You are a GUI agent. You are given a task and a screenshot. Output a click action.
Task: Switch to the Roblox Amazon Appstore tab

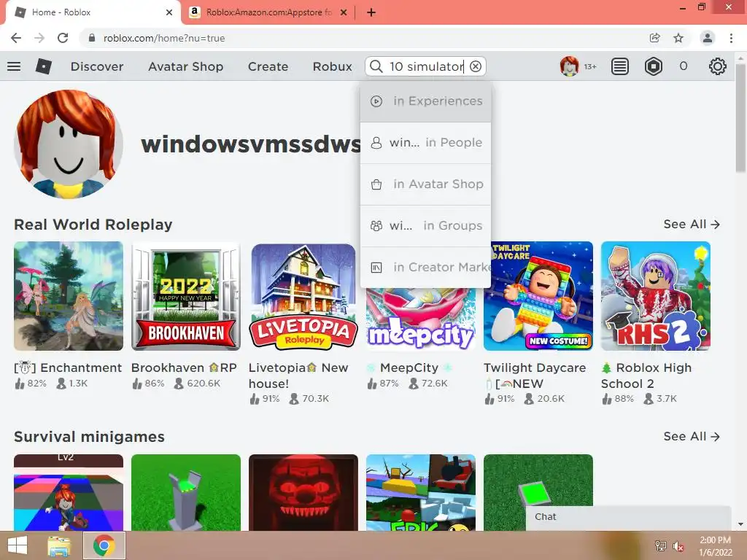point(268,12)
